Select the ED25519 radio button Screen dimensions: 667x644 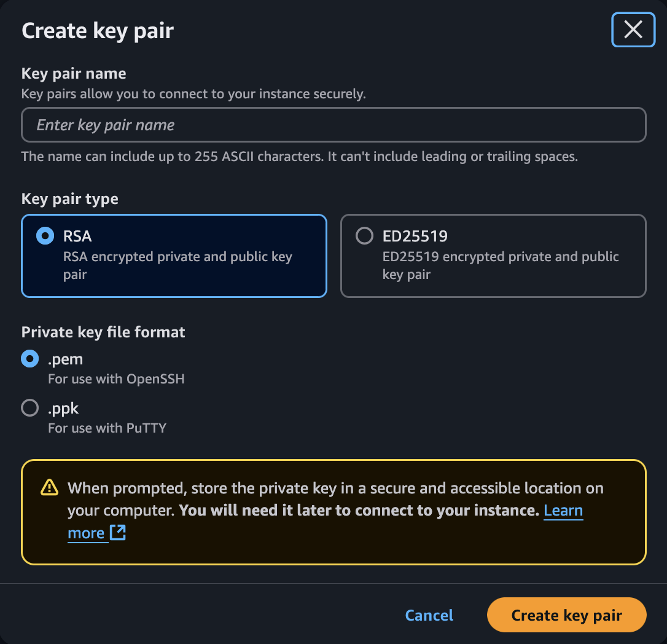coord(365,236)
